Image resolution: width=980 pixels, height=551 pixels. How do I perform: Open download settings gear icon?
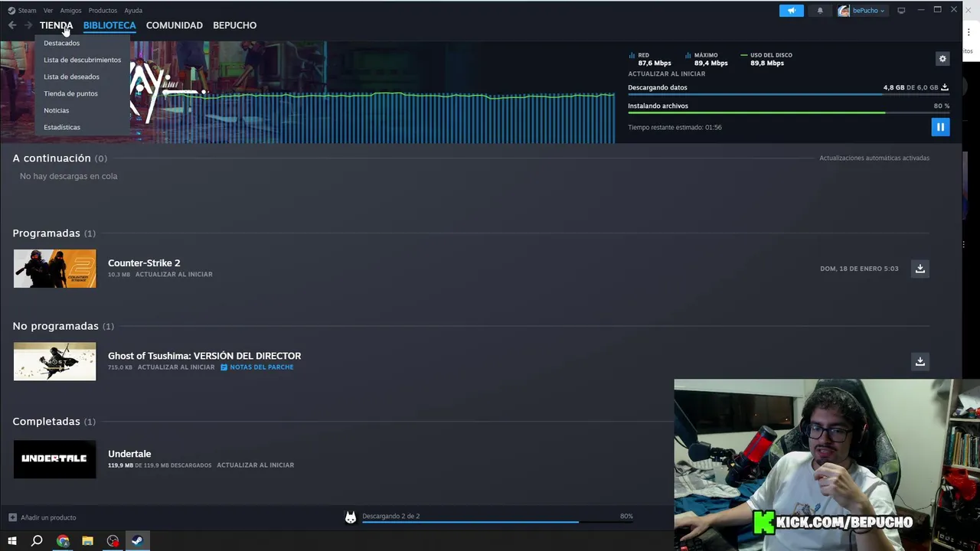[x=942, y=59]
